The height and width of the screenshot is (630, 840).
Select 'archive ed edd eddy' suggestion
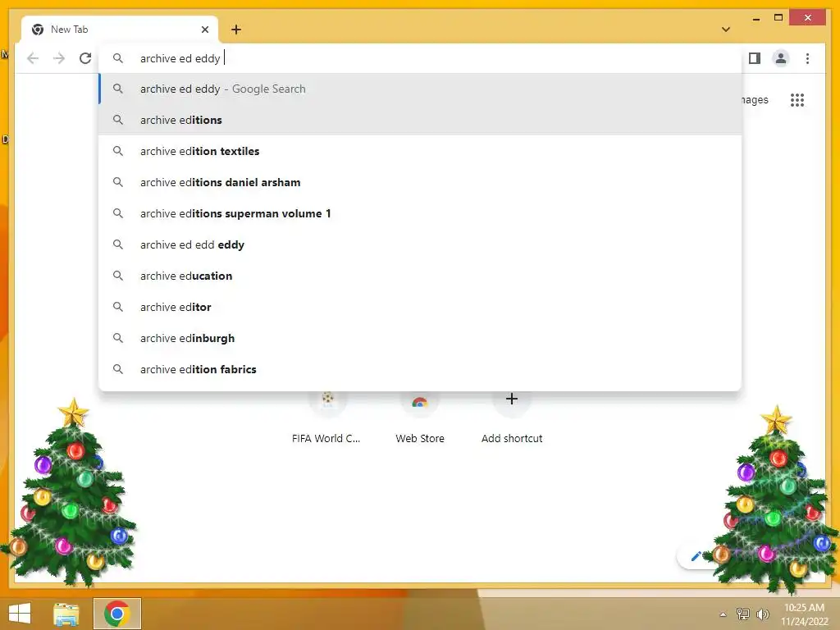(x=420, y=244)
